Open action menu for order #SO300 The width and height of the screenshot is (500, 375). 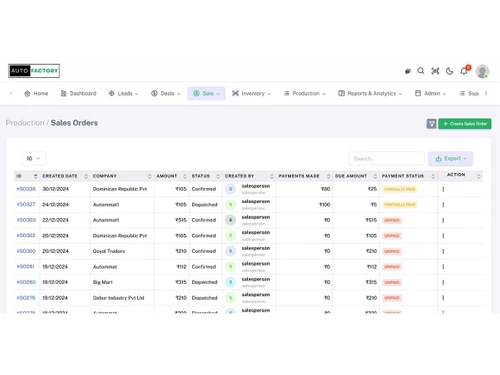point(443,251)
